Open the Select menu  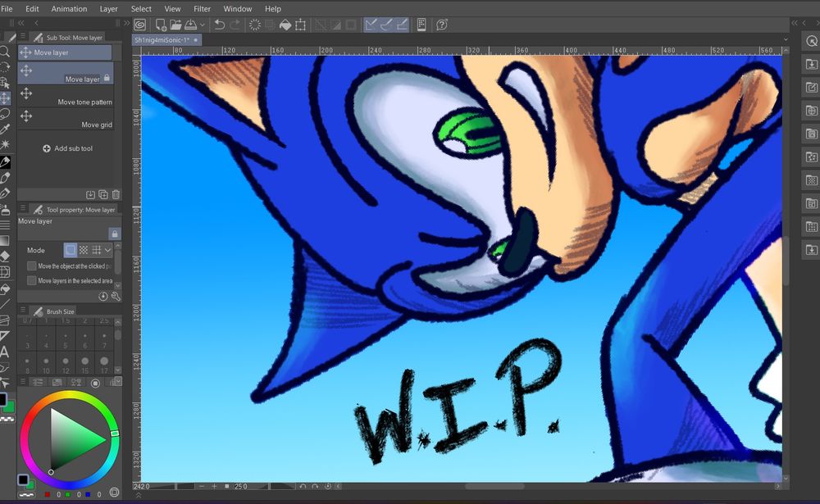click(x=141, y=9)
